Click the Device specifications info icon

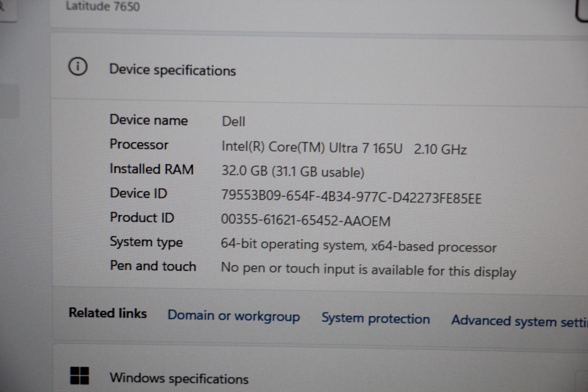click(x=78, y=67)
